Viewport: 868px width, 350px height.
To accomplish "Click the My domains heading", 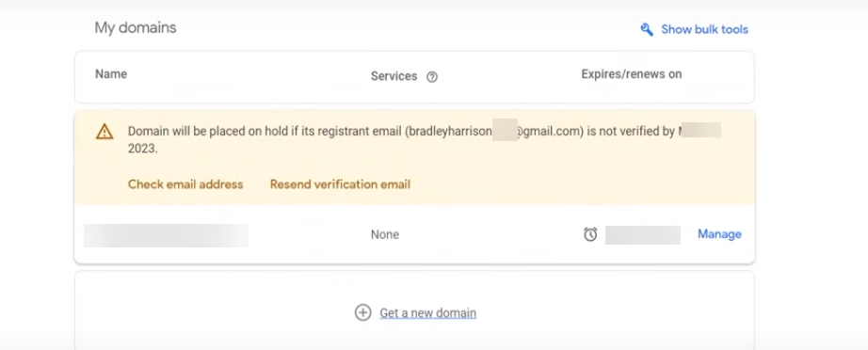I will pos(135,27).
